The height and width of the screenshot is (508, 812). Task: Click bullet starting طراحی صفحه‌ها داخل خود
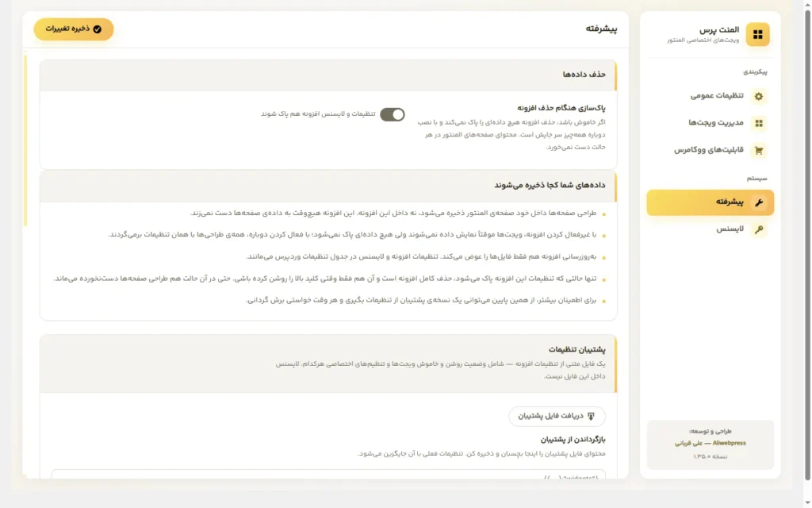(x=393, y=214)
